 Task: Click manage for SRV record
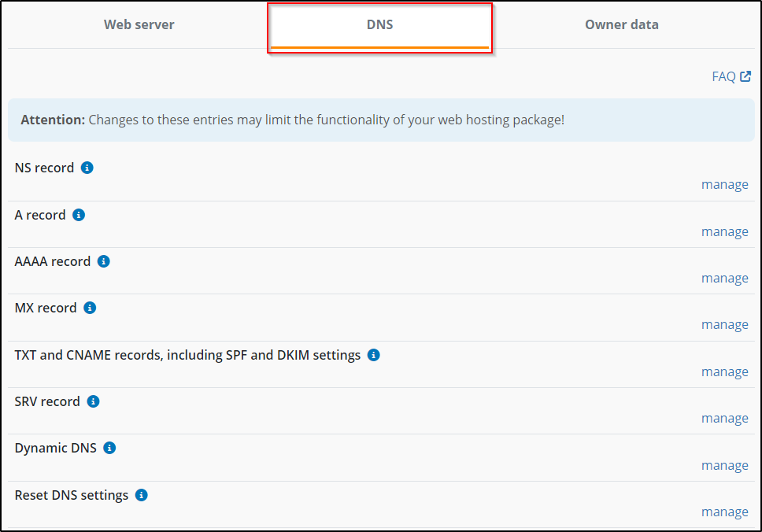(724, 419)
